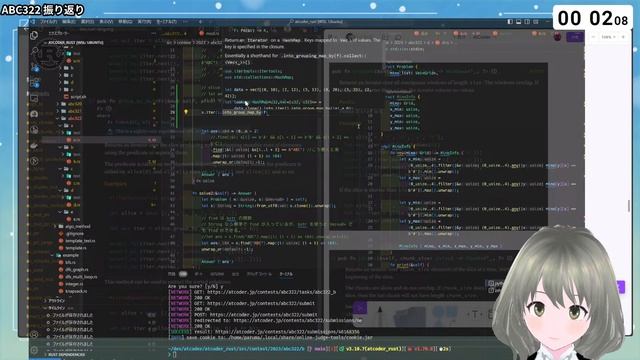
Task: Open the 表示(V) menu
Action: tap(106, 22)
